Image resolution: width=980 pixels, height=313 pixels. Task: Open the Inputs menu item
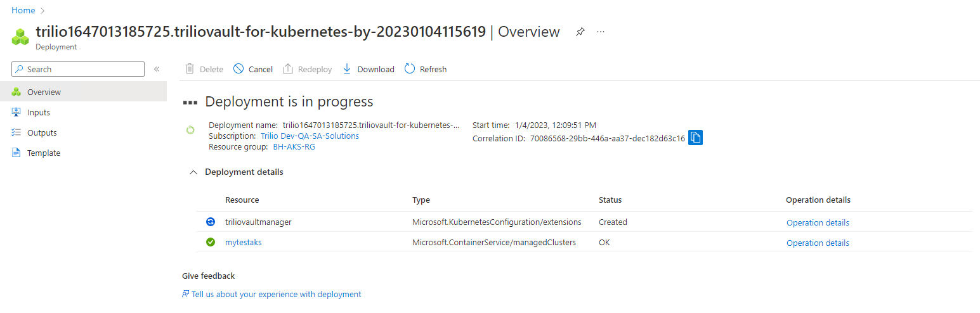click(x=38, y=112)
